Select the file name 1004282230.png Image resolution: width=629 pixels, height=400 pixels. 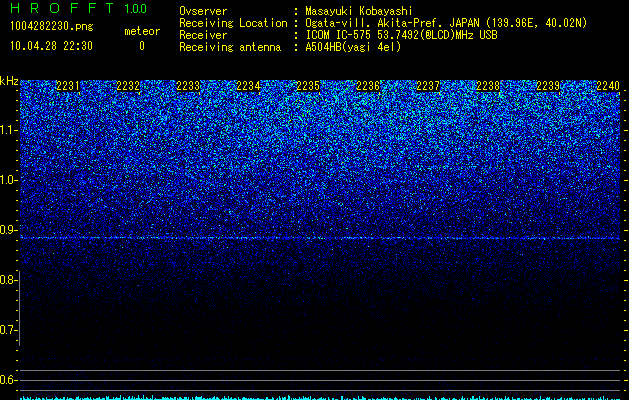tap(52, 27)
